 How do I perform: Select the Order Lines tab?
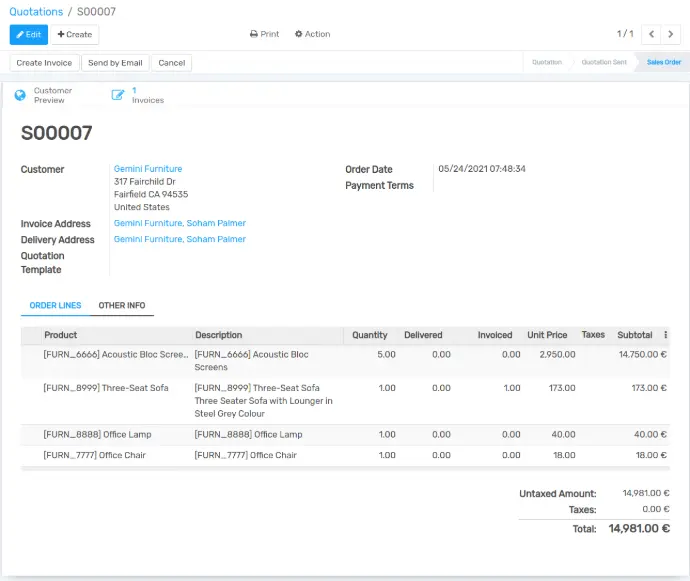[x=55, y=305]
